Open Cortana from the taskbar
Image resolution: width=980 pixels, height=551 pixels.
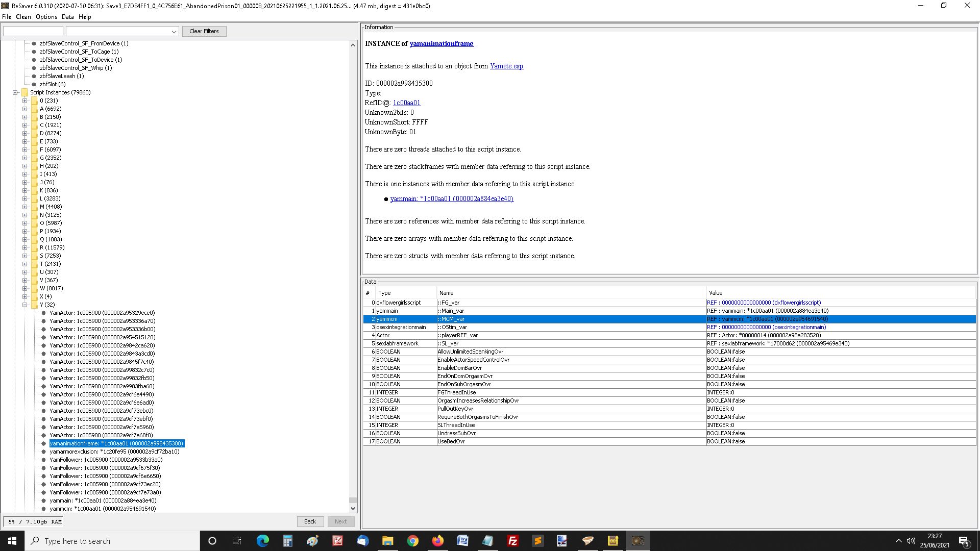[x=212, y=541]
